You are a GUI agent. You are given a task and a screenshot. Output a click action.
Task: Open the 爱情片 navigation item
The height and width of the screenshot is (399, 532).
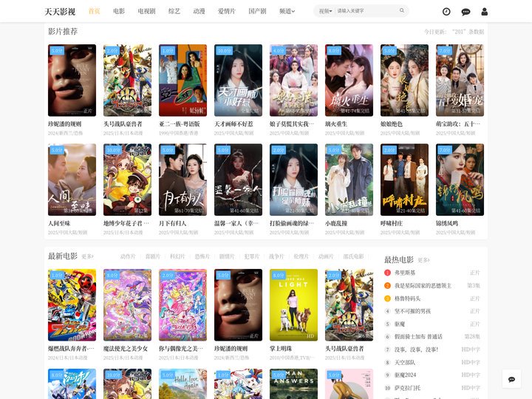click(227, 11)
